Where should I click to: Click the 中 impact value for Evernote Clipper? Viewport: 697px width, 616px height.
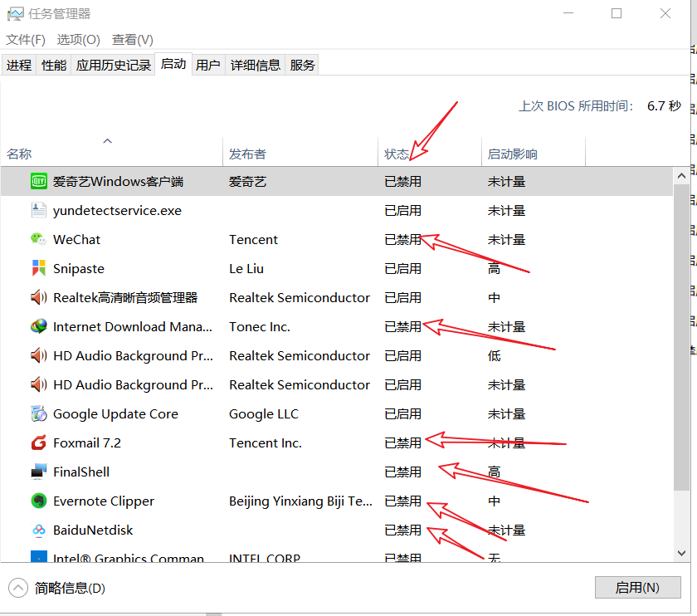pos(494,501)
